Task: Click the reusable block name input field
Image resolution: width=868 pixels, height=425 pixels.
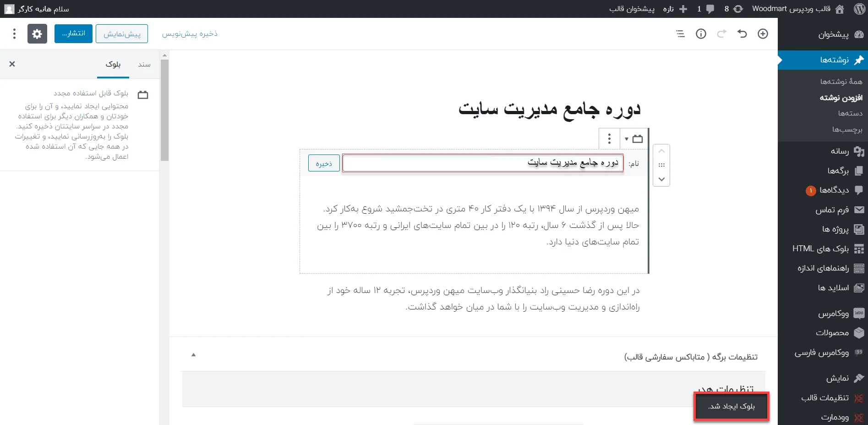Action: pos(483,163)
